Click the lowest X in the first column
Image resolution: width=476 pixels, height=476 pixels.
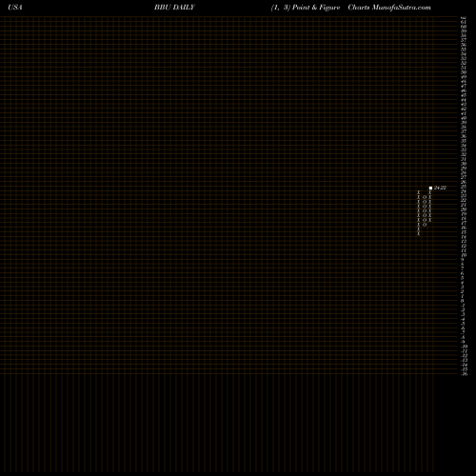point(419,234)
